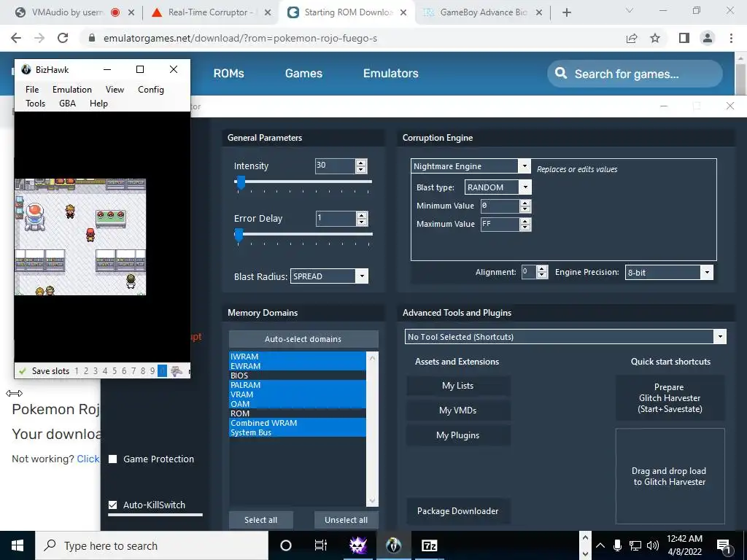Open the RTC monster icon in taskbar

(357, 545)
